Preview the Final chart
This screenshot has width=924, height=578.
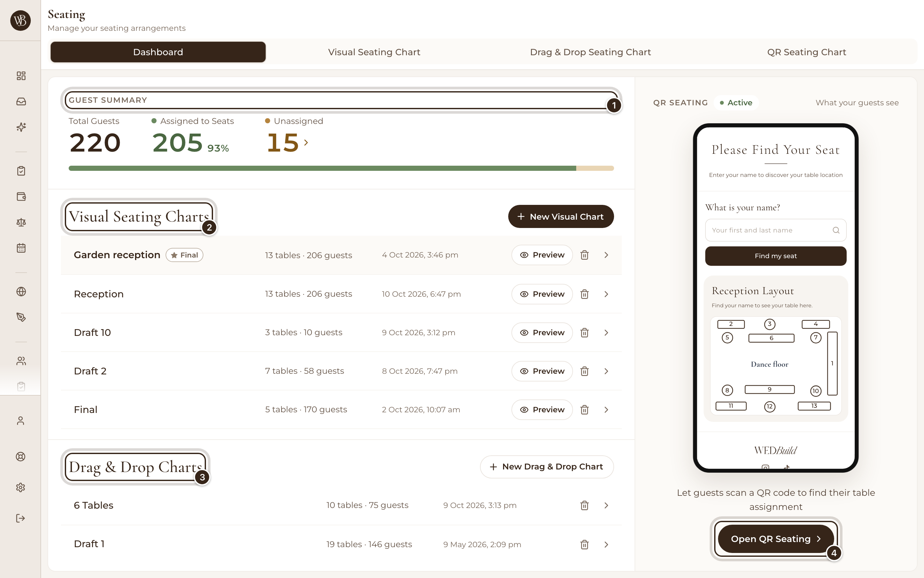[x=542, y=410]
